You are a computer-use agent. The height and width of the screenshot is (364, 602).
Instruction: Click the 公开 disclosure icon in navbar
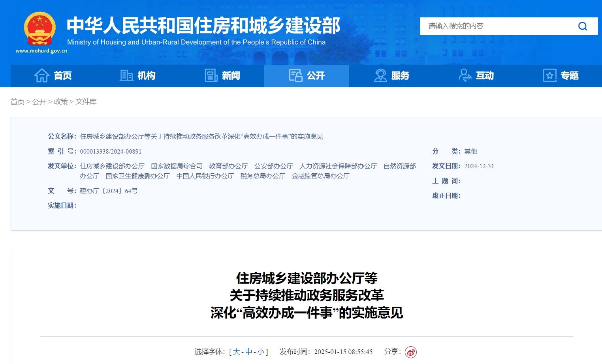tap(295, 75)
